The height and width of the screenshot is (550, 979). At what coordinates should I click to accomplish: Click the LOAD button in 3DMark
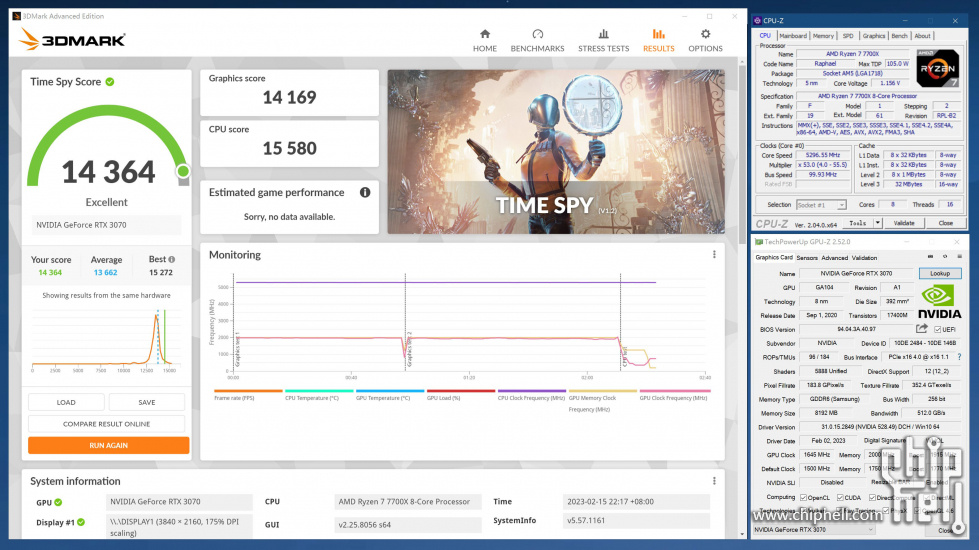pos(66,403)
